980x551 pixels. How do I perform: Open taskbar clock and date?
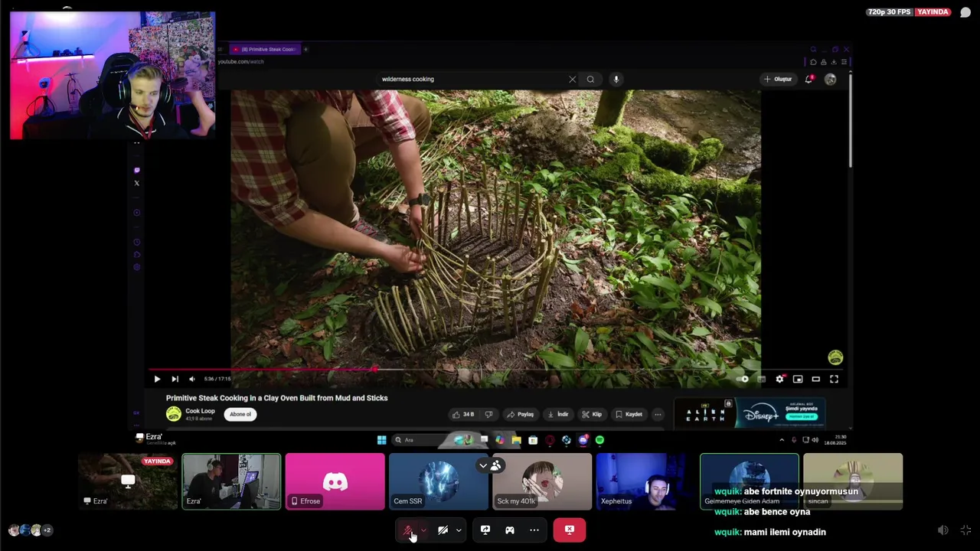click(x=836, y=440)
